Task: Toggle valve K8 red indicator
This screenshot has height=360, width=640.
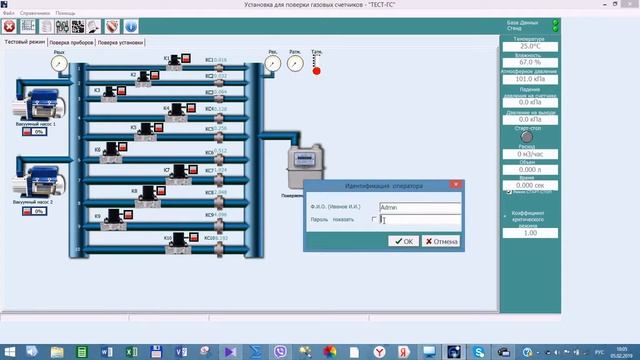Action: point(161,191)
